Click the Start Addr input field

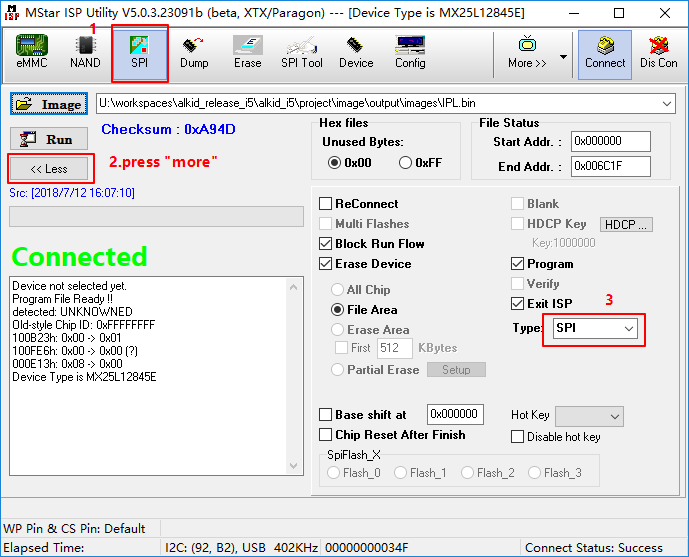click(x=610, y=142)
